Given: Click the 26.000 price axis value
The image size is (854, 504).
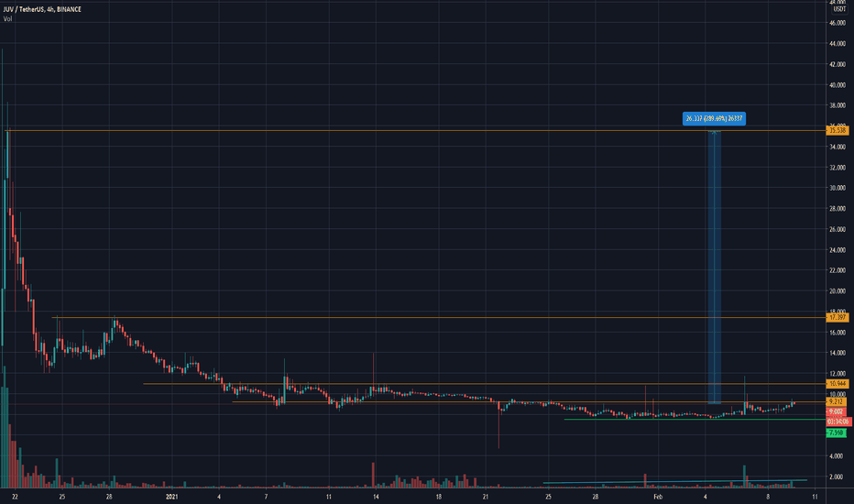Looking at the screenshot, I should pyautogui.click(x=838, y=229).
